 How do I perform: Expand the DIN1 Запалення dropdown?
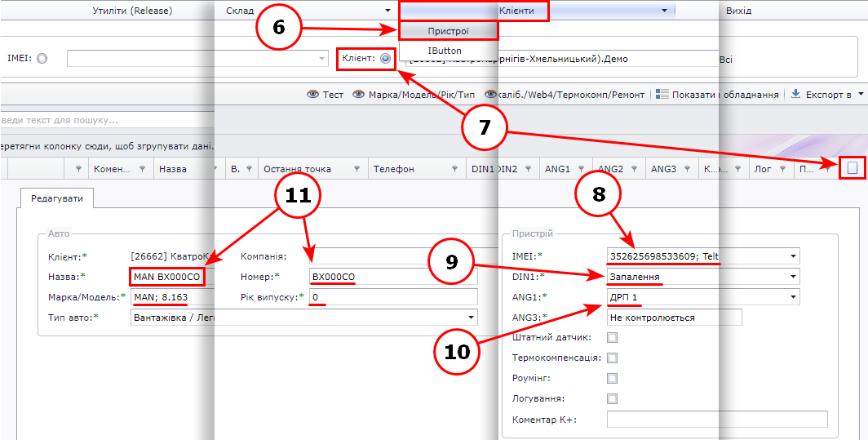tap(794, 277)
